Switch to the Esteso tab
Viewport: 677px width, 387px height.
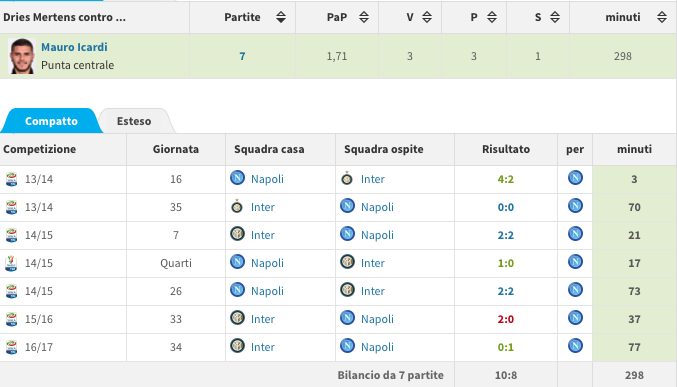click(x=134, y=121)
